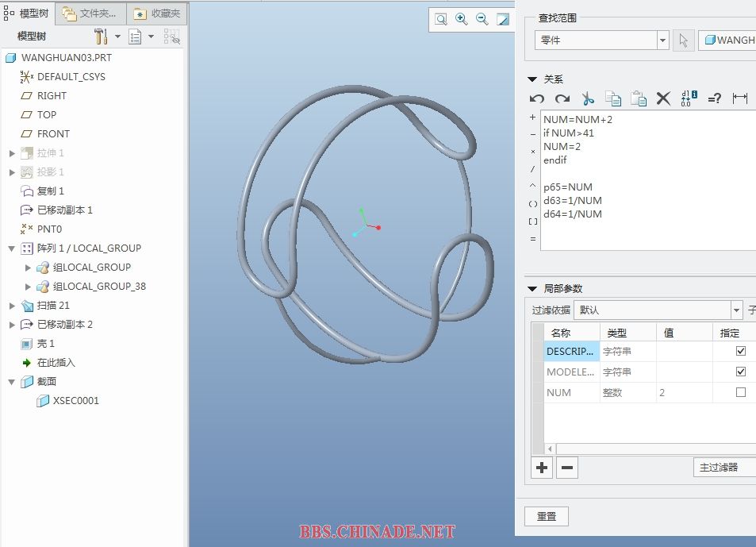Click the zoom out magnifier icon
Image resolution: width=756 pixels, height=547 pixels.
pos(482,19)
